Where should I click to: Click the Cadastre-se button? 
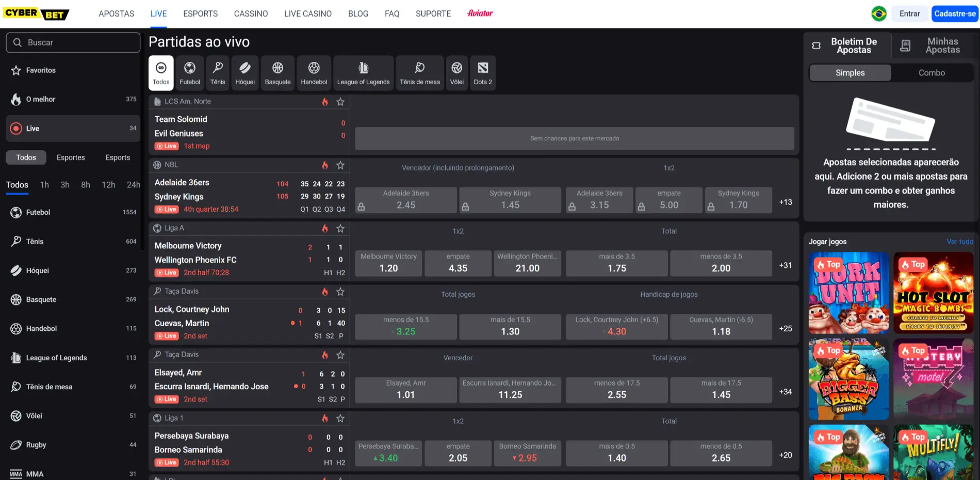point(955,13)
